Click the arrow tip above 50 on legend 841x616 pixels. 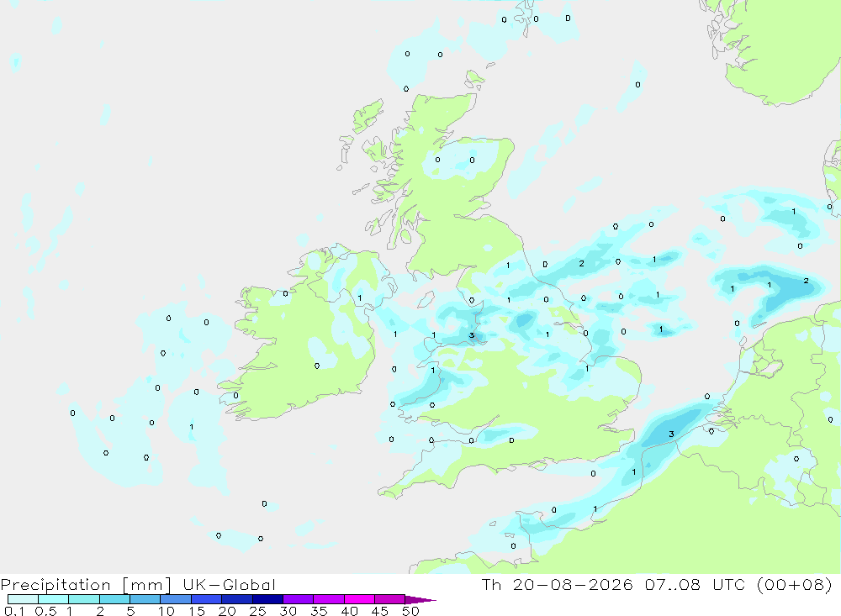pos(420,599)
